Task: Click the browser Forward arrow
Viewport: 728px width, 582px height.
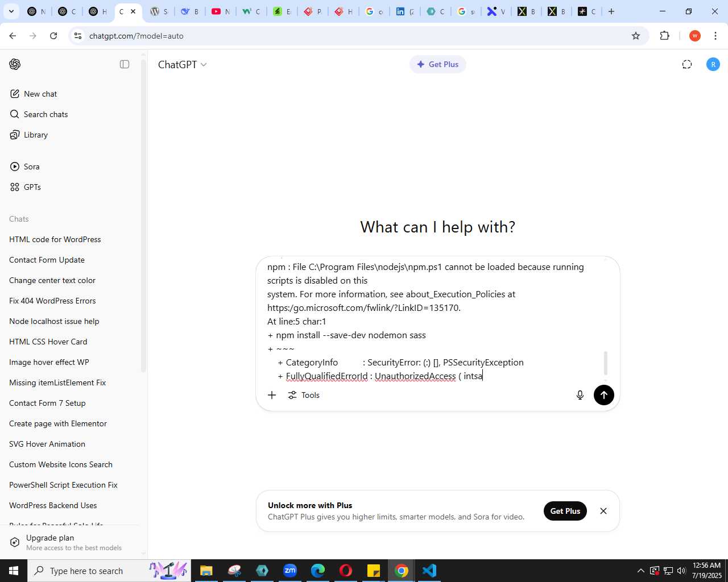Action: [33, 36]
